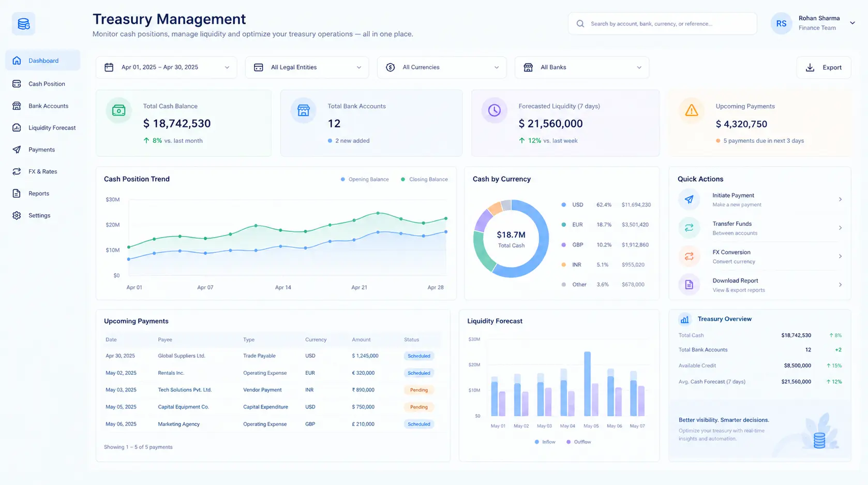The height and width of the screenshot is (485, 868).
Task: Click the Reports document sidebar icon
Action: [17, 193]
